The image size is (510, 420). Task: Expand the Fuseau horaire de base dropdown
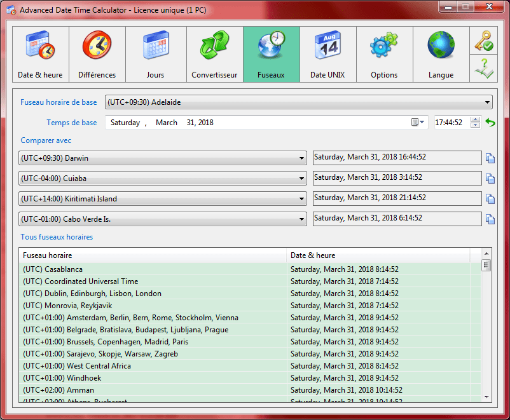(487, 102)
